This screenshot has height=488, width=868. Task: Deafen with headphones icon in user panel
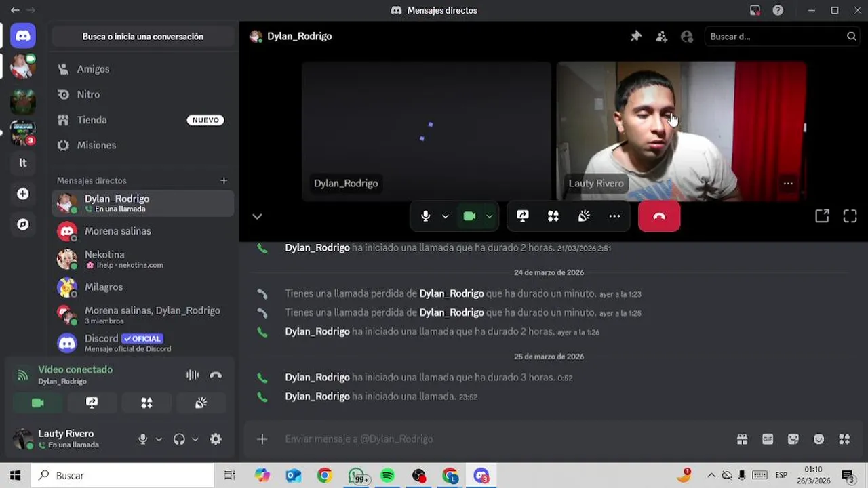(179, 439)
